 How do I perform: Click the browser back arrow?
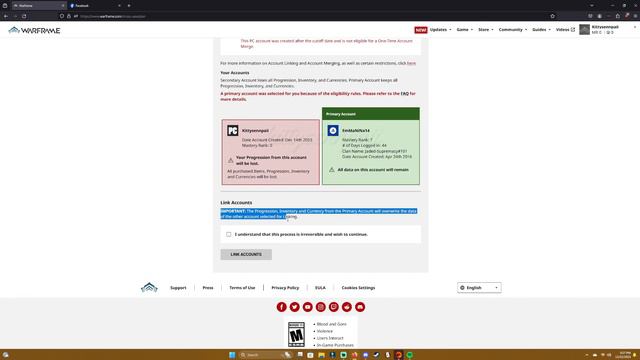[6, 16]
